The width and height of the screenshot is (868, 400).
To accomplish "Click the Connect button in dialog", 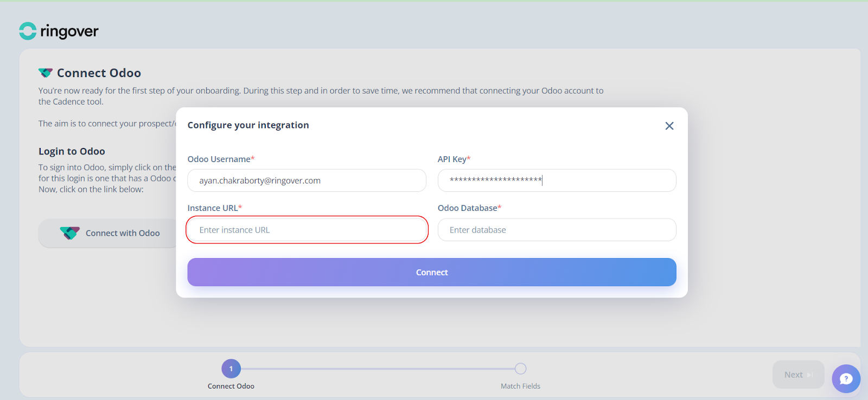I will [432, 272].
